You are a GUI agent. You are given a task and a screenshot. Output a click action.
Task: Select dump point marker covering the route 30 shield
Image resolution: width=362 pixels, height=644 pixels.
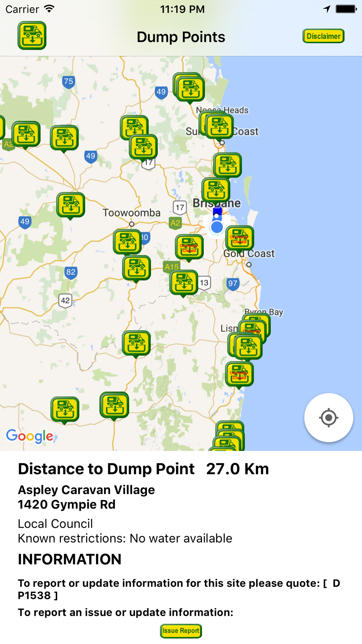(x=127, y=242)
